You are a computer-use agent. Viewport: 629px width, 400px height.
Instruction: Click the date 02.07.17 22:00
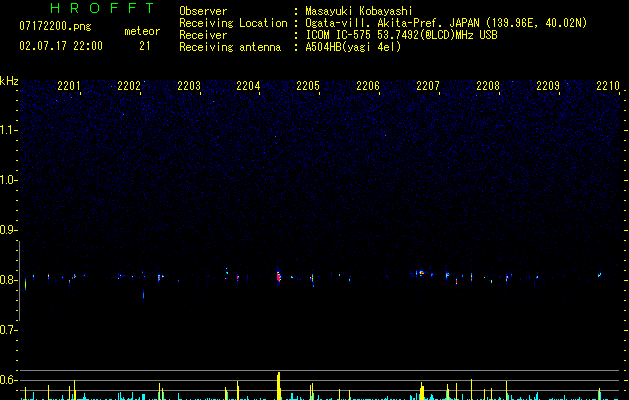(61, 46)
